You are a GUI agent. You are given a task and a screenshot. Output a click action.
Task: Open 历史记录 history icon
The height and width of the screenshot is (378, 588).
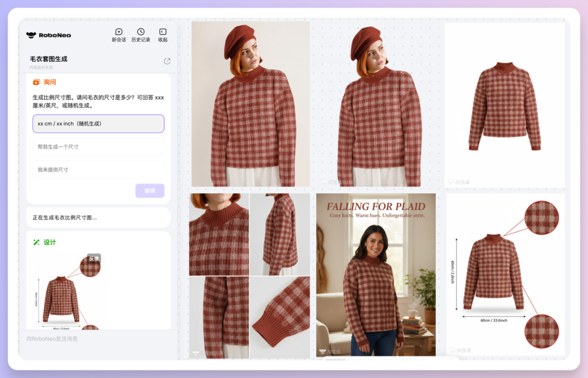(x=140, y=32)
